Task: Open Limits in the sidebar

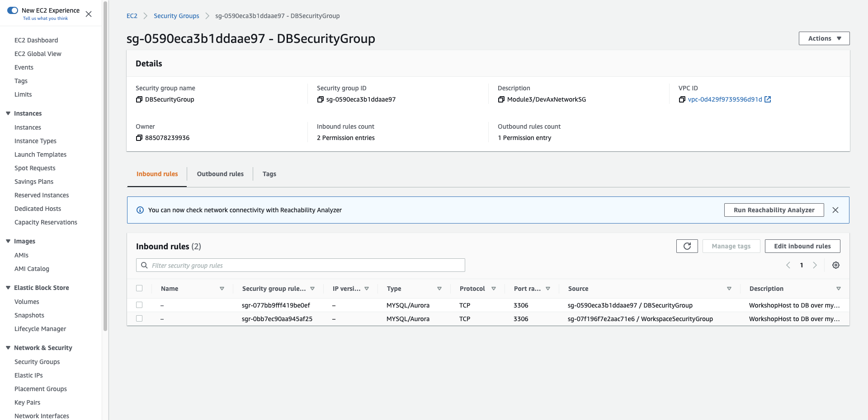Action: click(23, 94)
